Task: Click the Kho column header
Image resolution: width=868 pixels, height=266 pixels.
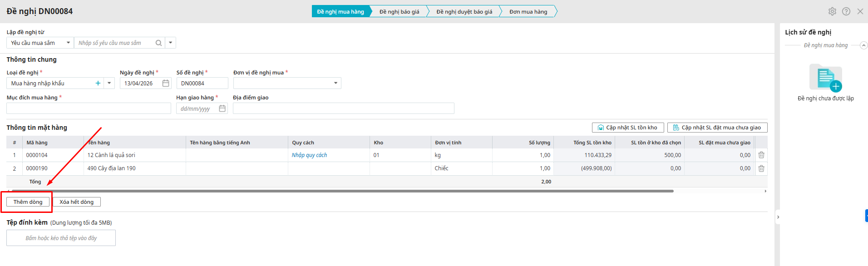Action: (400, 143)
